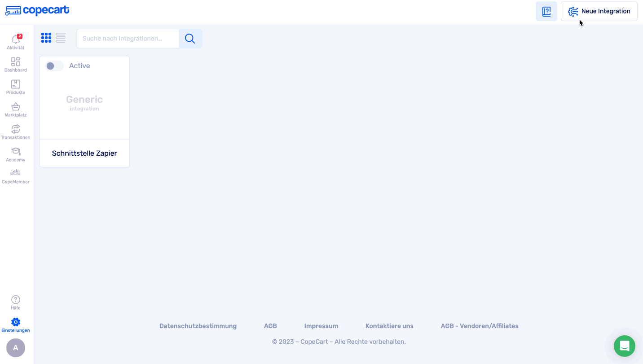643x364 pixels.
Task: Open the help documentation book icon
Action: pyautogui.click(x=546, y=11)
